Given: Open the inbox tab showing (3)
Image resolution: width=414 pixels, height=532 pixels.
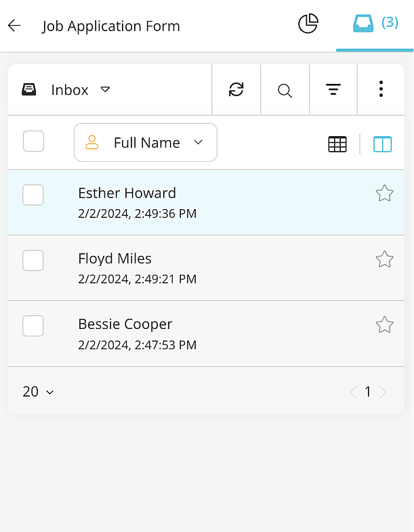Looking at the screenshot, I should coord(375,24).
